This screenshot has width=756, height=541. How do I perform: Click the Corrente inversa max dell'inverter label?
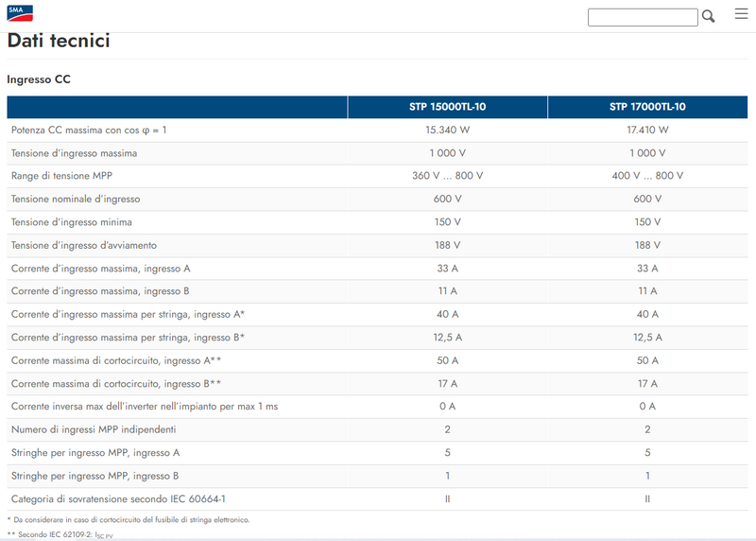tap(144, 407)
